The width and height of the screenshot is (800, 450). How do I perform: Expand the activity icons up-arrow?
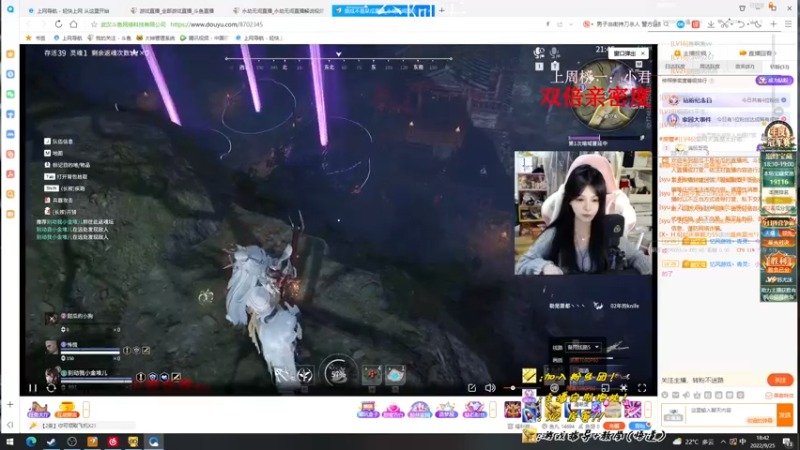pyautogui.click(x=493, y=409)
